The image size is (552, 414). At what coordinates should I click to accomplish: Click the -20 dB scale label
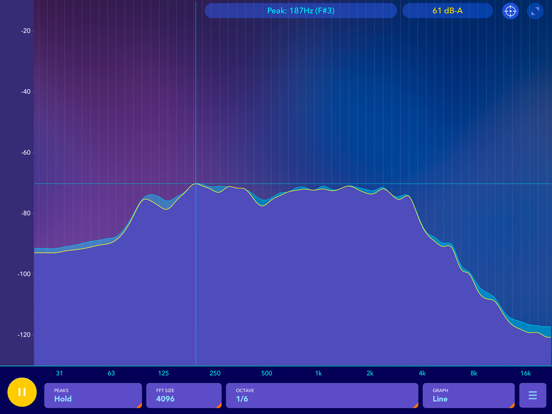point(26,31)
